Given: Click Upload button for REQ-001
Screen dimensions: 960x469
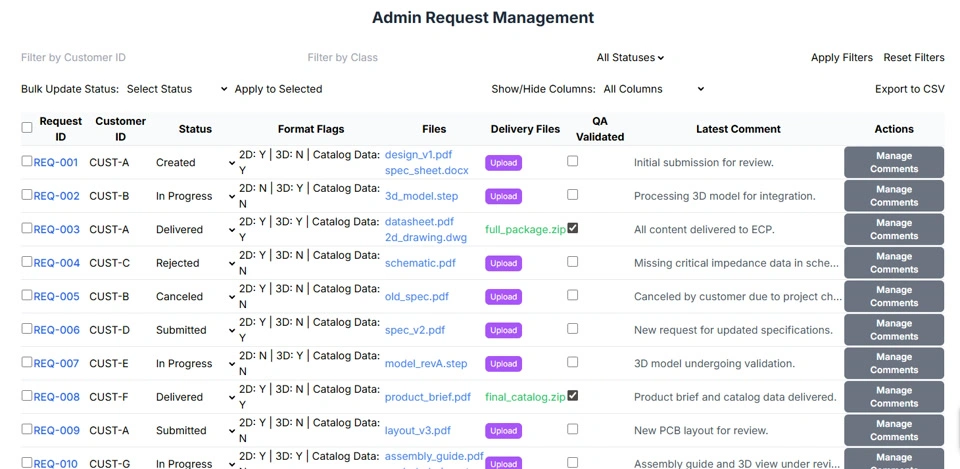Looking at the screenshot, I should click(x=503, y=163).
